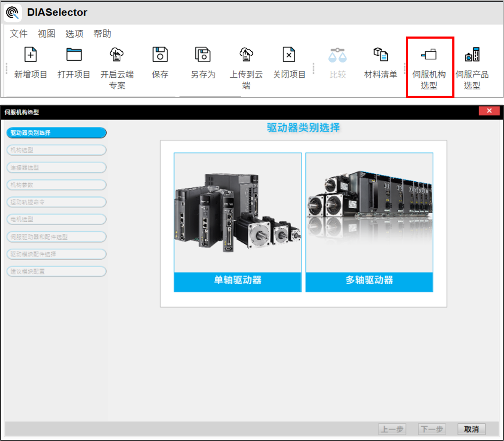
Task: Open the 材料清单 (Bill of Materials) icon
Action: tap(381, 55)
